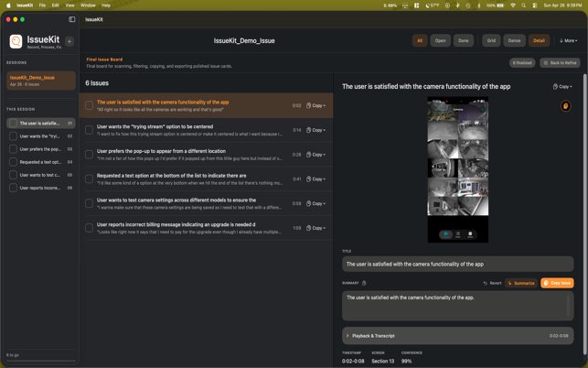
Task: Open the Window menu
Action: [x=88, y=5]
